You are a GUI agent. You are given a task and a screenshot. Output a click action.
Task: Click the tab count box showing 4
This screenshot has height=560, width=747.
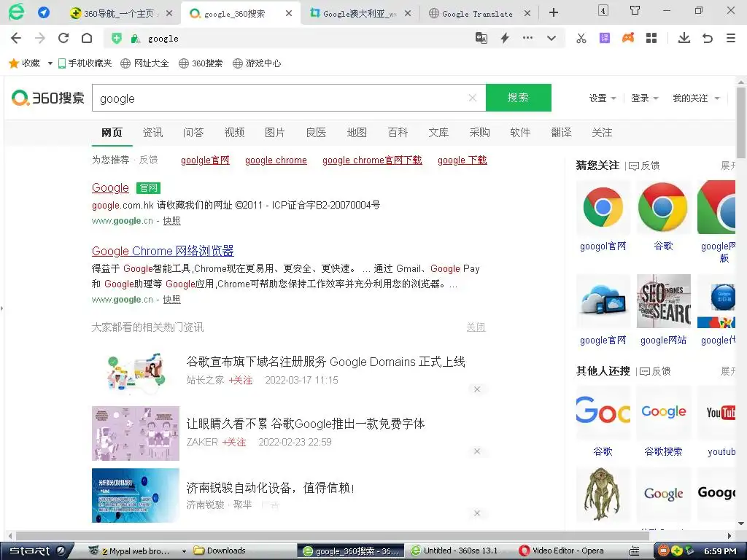(603, 10)
